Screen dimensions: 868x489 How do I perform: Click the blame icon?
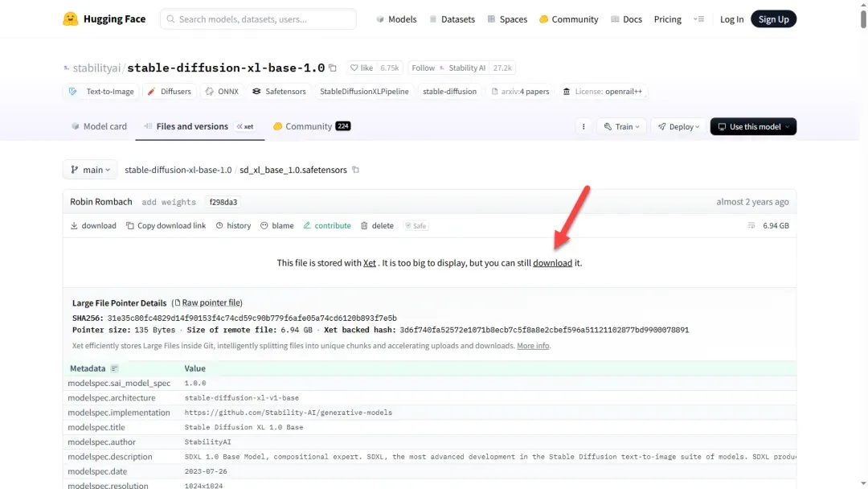[264, 225]
